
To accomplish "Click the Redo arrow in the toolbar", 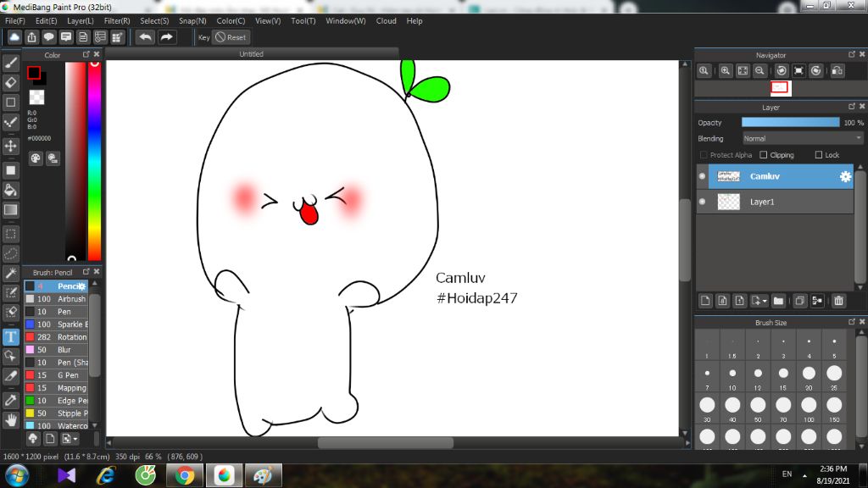I will point(166,37).
